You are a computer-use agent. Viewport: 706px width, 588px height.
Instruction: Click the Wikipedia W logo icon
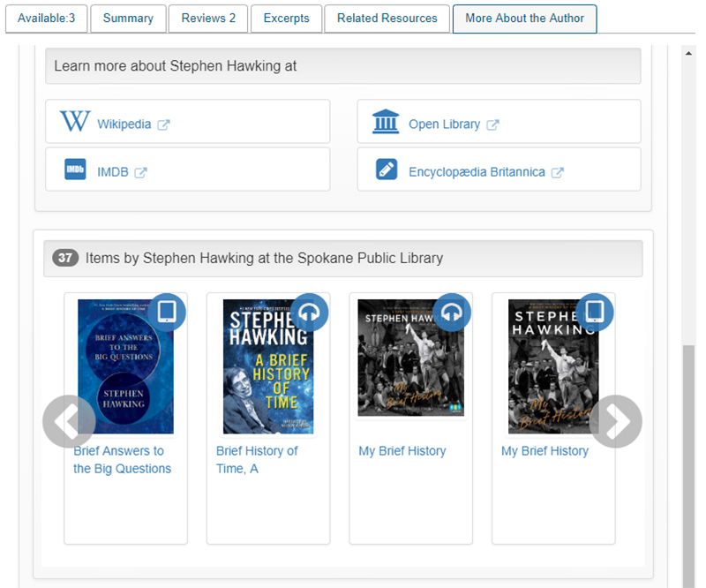75,122
